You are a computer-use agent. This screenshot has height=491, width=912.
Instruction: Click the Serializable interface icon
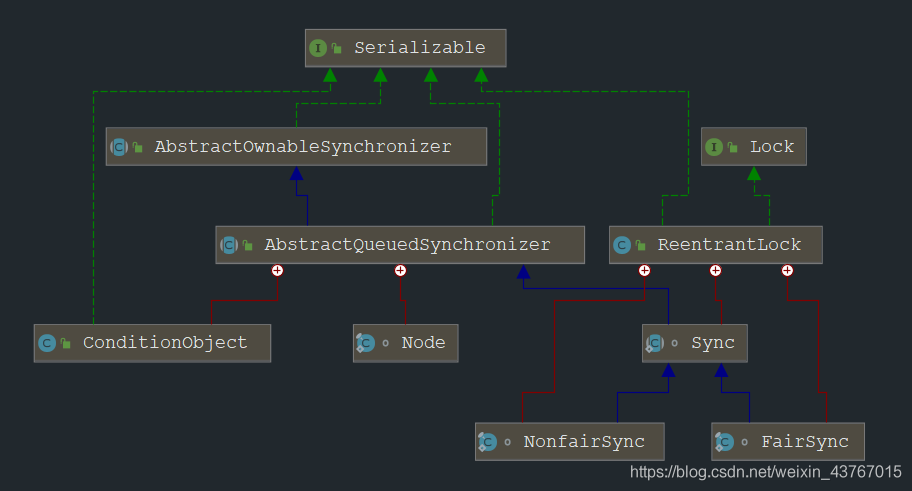pos(318,48)
